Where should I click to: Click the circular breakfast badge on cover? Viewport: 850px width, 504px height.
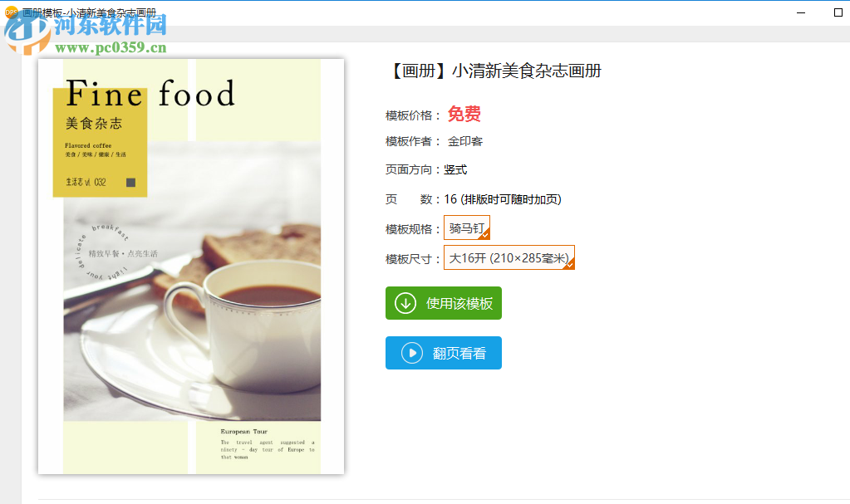coord(102,252)
